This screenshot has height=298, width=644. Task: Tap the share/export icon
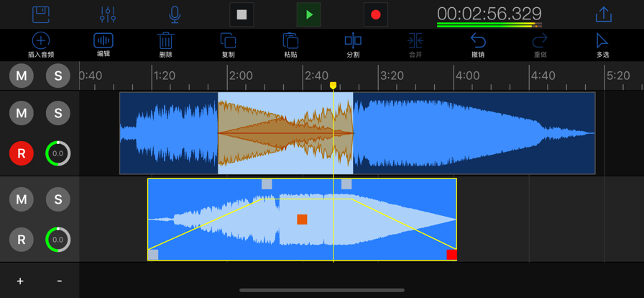coord(603,14)
